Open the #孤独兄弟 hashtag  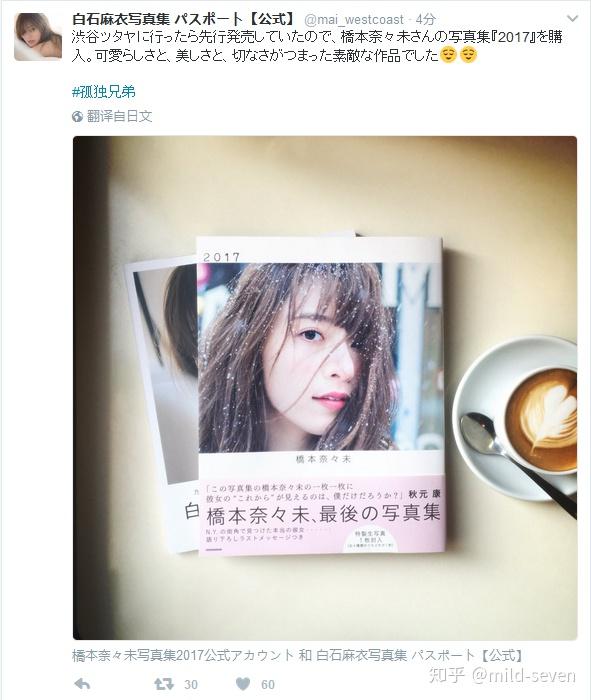click(104, 92)
